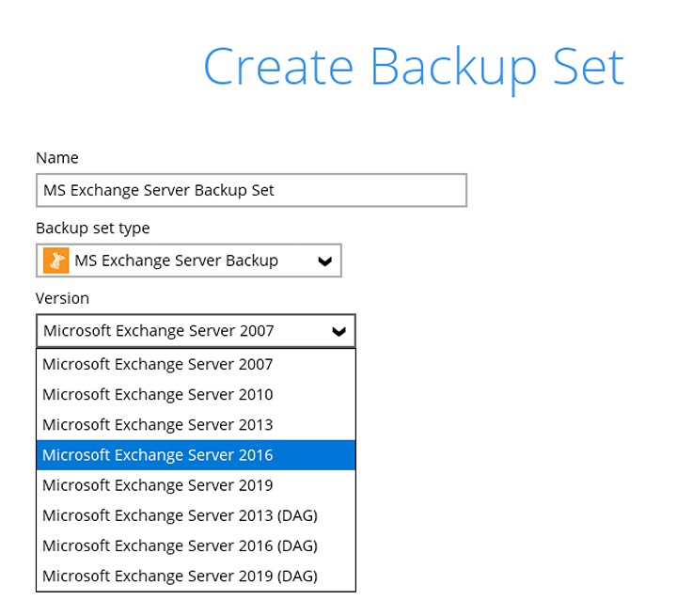Image resolution: width=677 pixels, height=616 pixels.
Task: Choose Microsoft Exchange Server 2019 option
Action: point(158,485)
